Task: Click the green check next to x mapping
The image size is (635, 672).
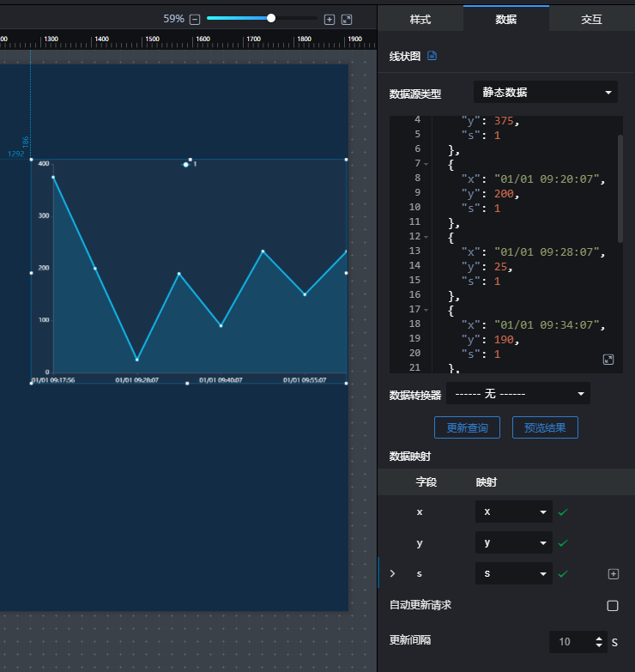Action: tap(563, 512)
